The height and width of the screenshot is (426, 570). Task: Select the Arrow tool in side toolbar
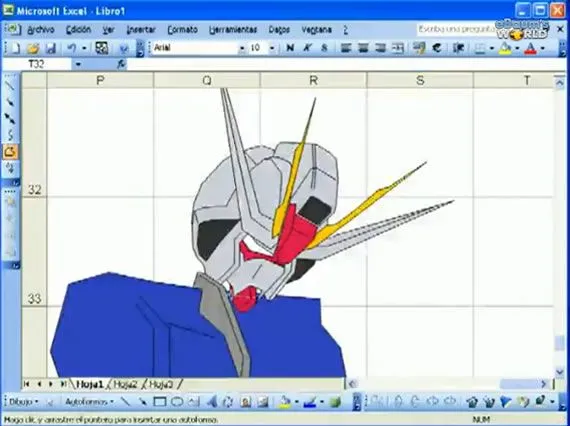click(x=10, y=103)
